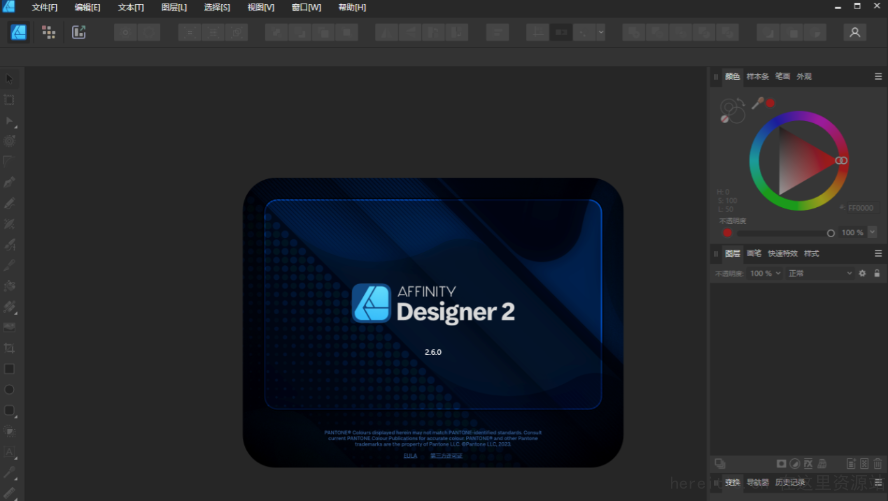Switch to the Export persona
Image resolution: width=888 pixels, height=501 pixels.
(x=79, y=32)
